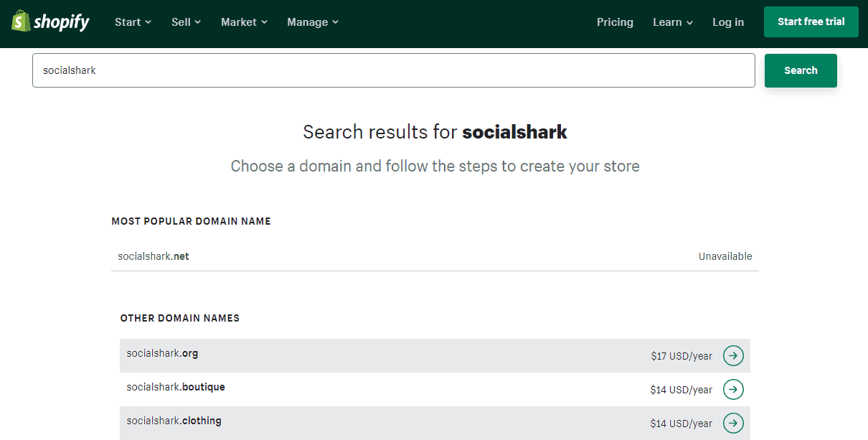Open the Log in link
The width and height of the screenshot is (868, 440).
tap(728, 22)
